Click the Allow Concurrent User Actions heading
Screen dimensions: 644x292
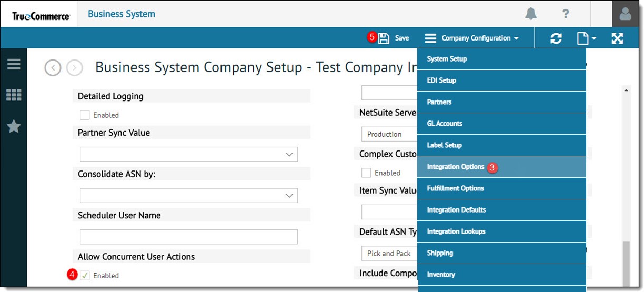tap(136, 257)
